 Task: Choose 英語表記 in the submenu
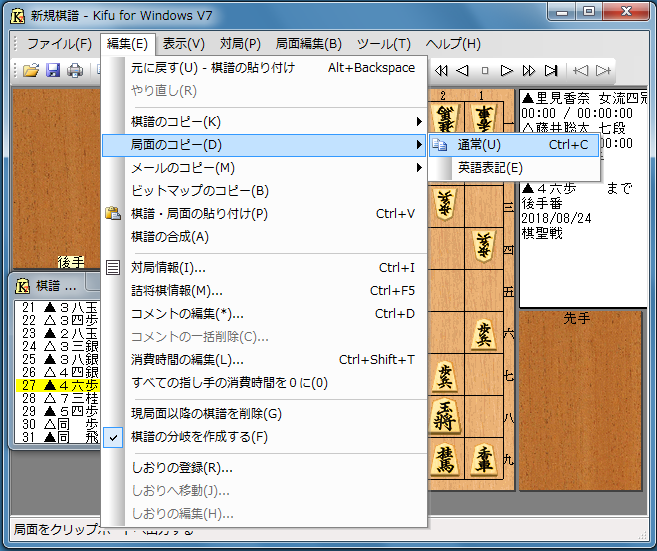tap(490, 168)
